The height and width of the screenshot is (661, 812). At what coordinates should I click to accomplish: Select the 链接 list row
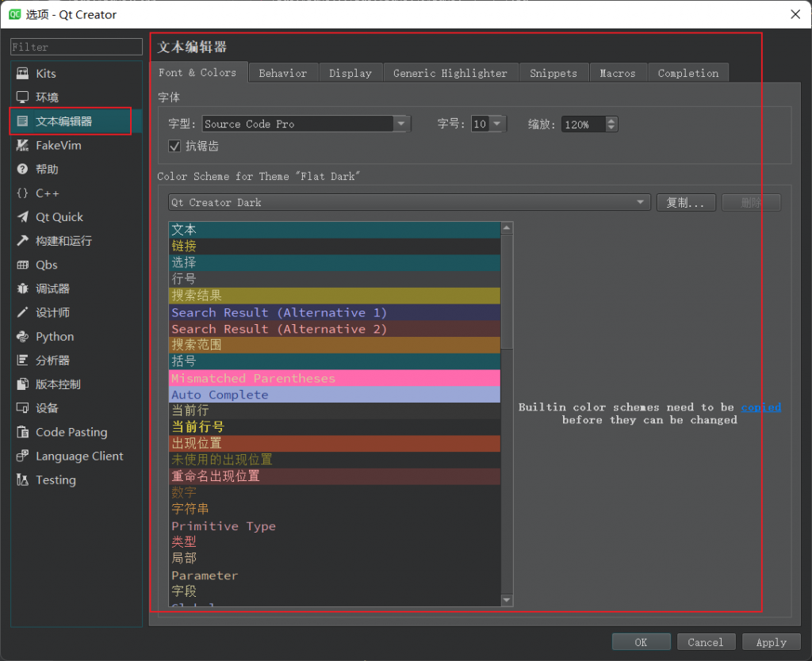coord(335,246)
